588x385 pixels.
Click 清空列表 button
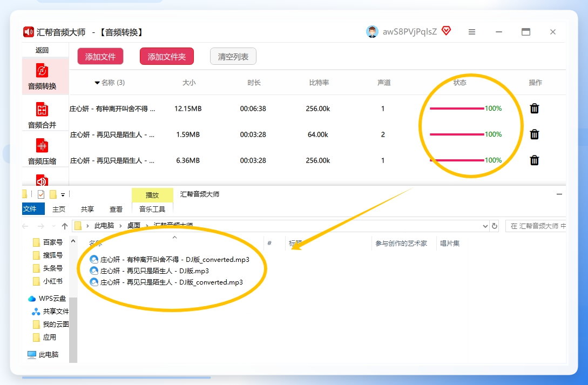coord(233,57)
